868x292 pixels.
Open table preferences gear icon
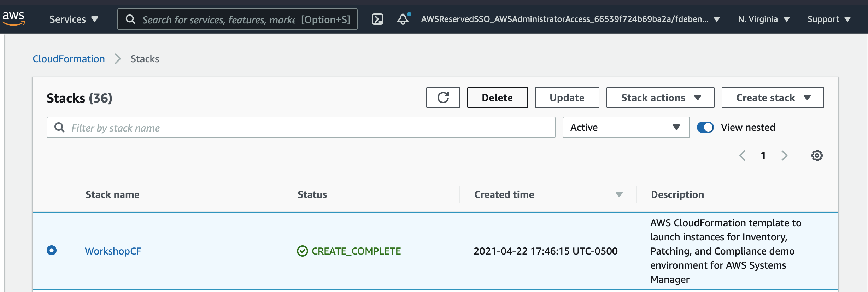[x=817, y=156]
